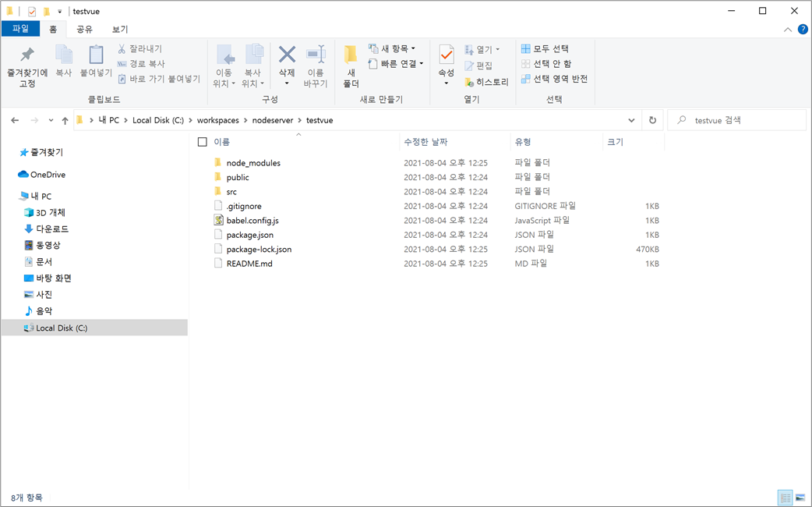This screenshot has width=812, height=507.
Task: Open Documents (문서) in sidebar
Action: (x=38, y=262)
